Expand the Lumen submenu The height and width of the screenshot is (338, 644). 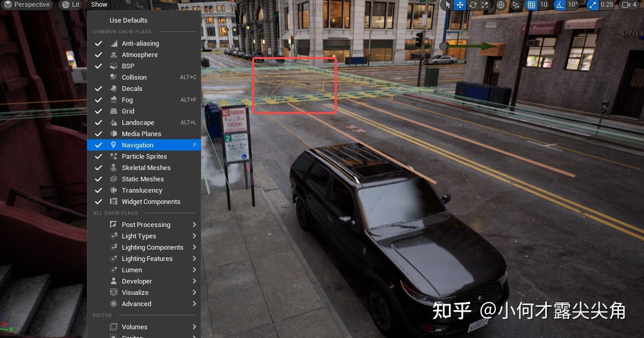click(132, 270)
